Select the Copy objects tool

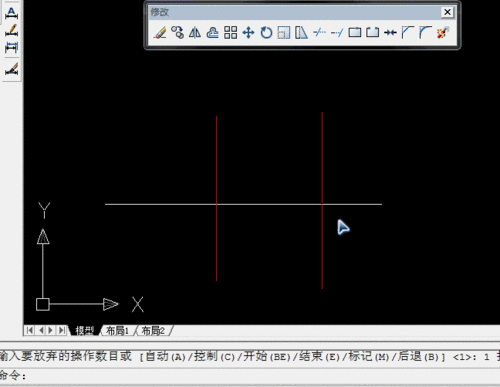pyautogui.click(x=177, y=33)
